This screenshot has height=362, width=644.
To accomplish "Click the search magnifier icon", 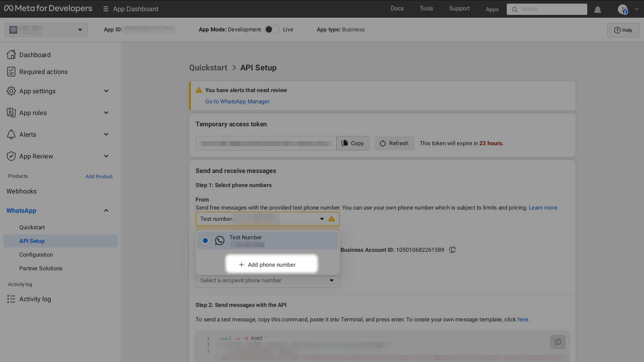I will [515, 9].
